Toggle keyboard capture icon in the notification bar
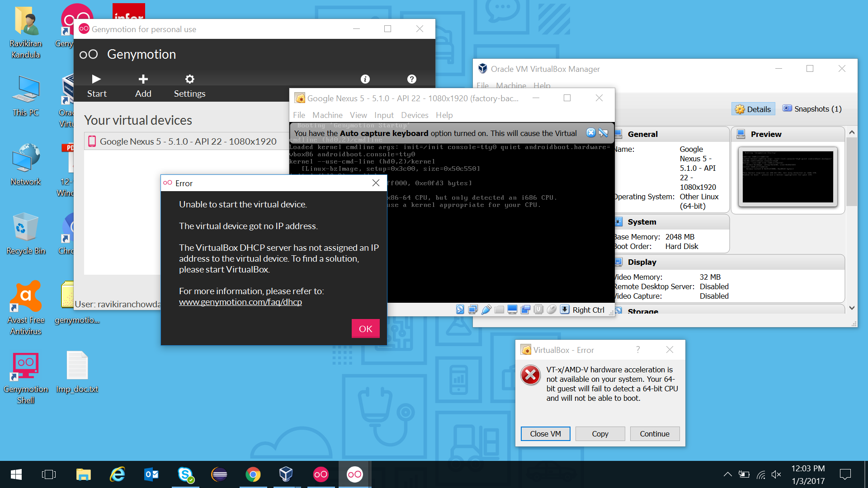Viewport: 868px width, 488px height. pyautogui.click(x=604, y=133)
